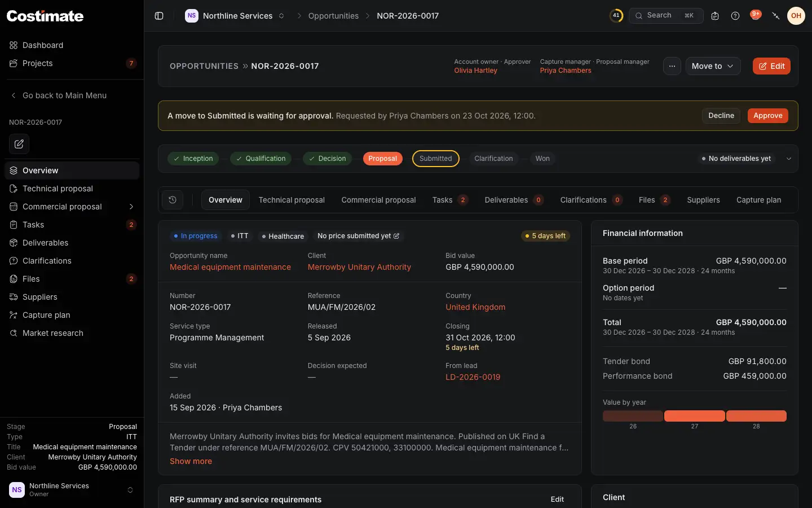
Task: Open the OH user avatar
Action: [796, 16]
